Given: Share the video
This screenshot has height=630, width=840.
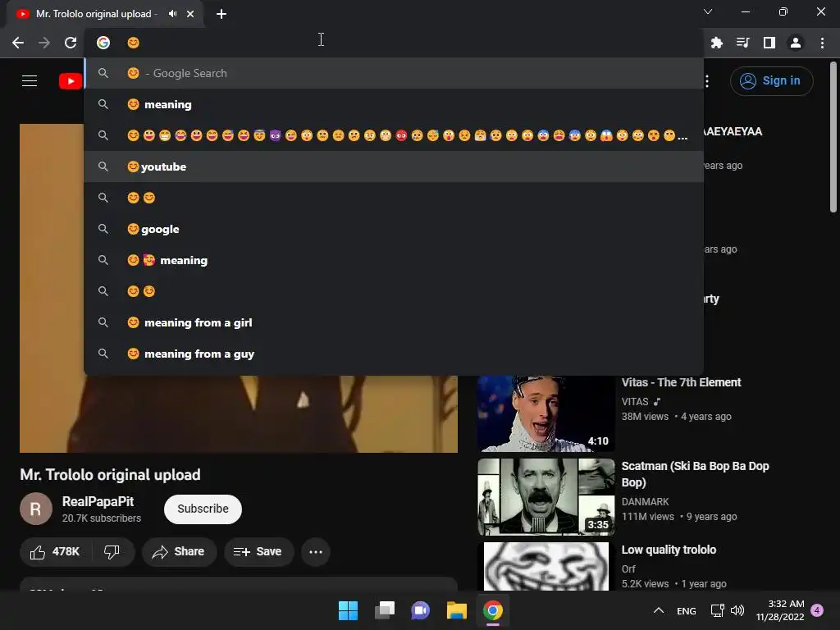Looking at the screenshot, I should point(179,552).
